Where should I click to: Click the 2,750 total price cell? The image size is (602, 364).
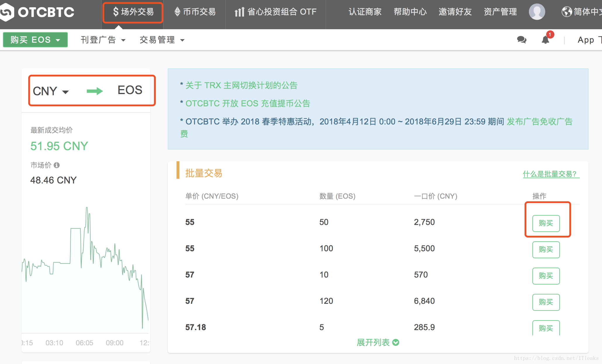click(424, 222)
